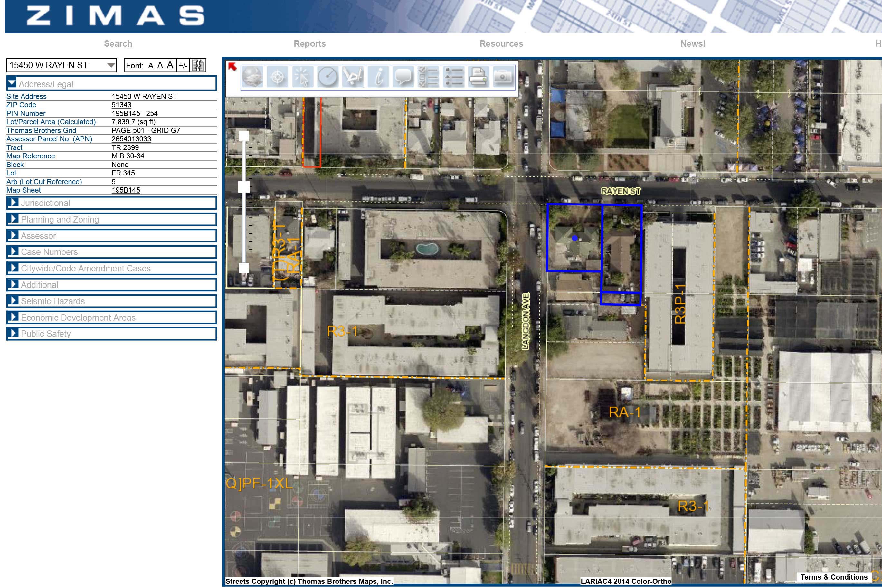Click the italic i identify info icon

pyautogui.click(x=378, y=77)
